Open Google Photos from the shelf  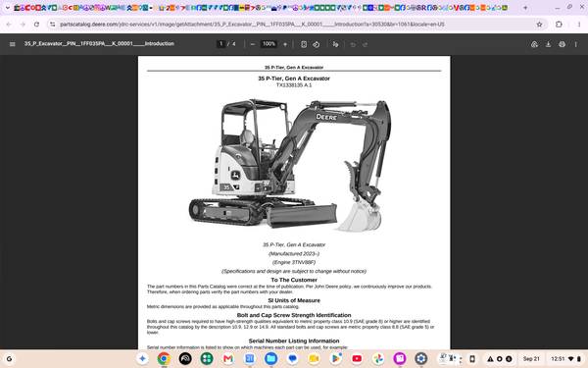coord(378,358)
